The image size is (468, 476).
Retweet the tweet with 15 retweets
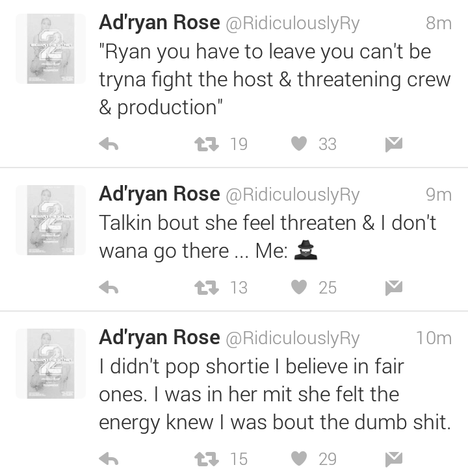207,459
